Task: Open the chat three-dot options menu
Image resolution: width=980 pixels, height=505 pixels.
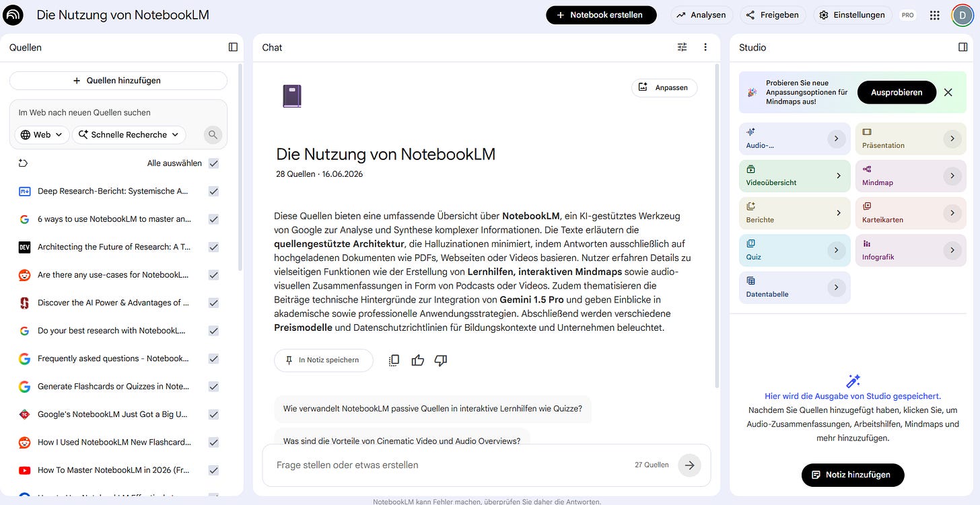Action: tap(705, 47)
